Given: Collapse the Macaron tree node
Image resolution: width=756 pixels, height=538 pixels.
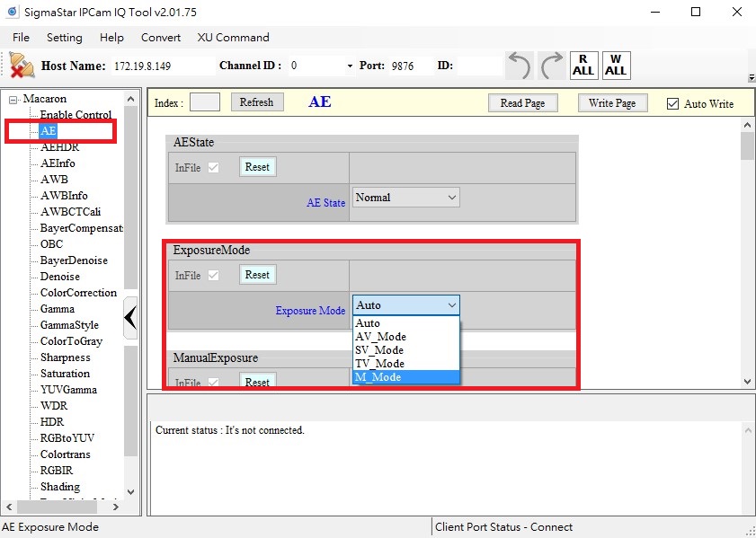Looking at the screenshot, I should click(x=13, y=99).
